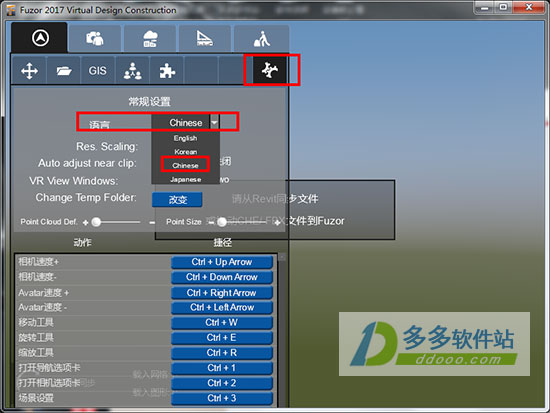Open the GIS panel

click(x=98, y=71)
